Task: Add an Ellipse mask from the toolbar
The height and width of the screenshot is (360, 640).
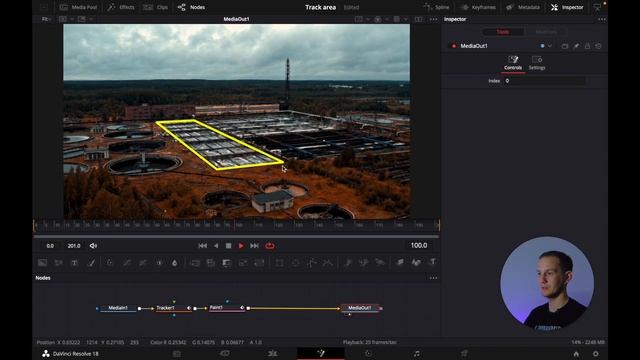Action: (x=296, y=262)
